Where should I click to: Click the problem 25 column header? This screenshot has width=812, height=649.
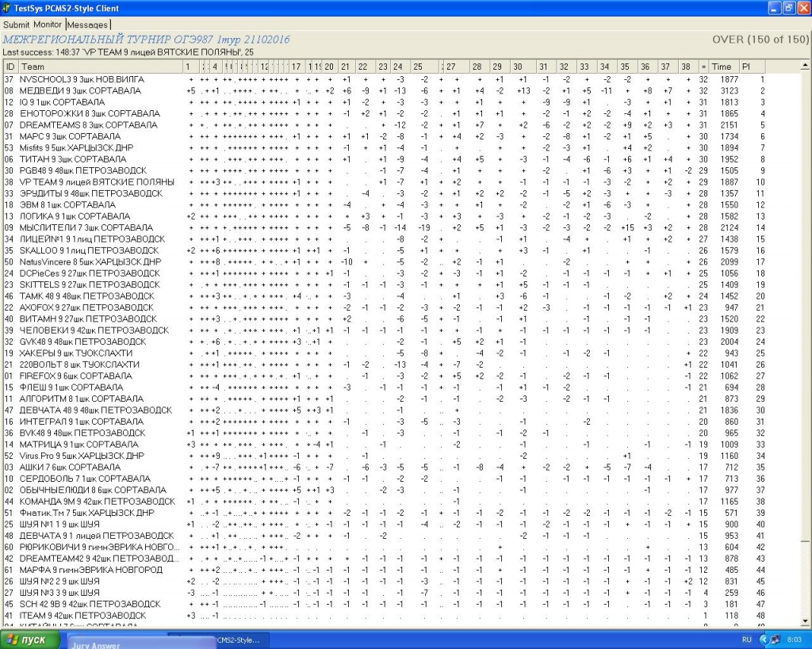tap(425, 67)
